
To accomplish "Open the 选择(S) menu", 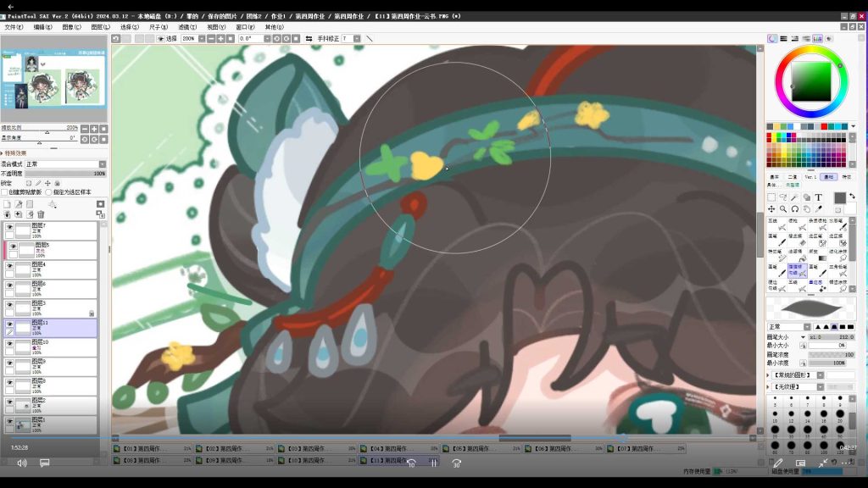I will point(130,26).
